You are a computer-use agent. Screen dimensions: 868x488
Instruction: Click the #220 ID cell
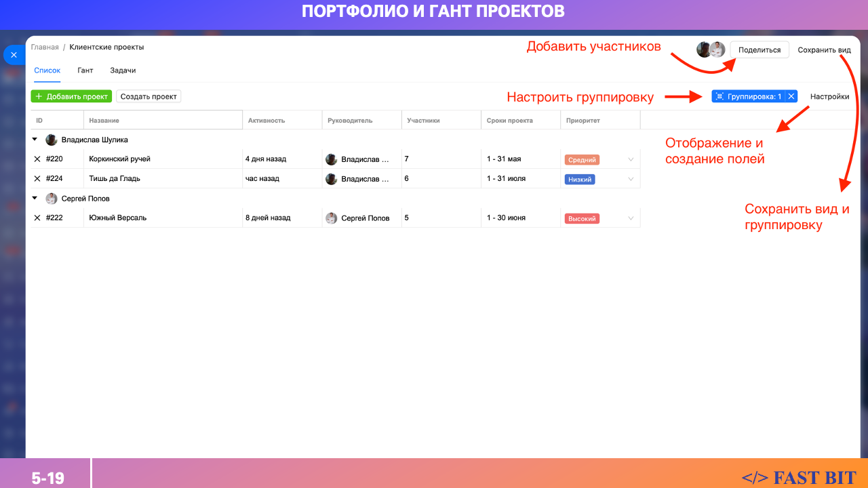pos(54,159)
